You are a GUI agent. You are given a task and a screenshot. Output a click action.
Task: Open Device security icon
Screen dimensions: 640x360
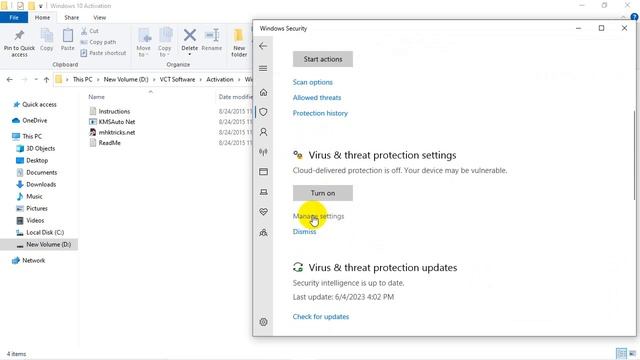coord(263,191)
